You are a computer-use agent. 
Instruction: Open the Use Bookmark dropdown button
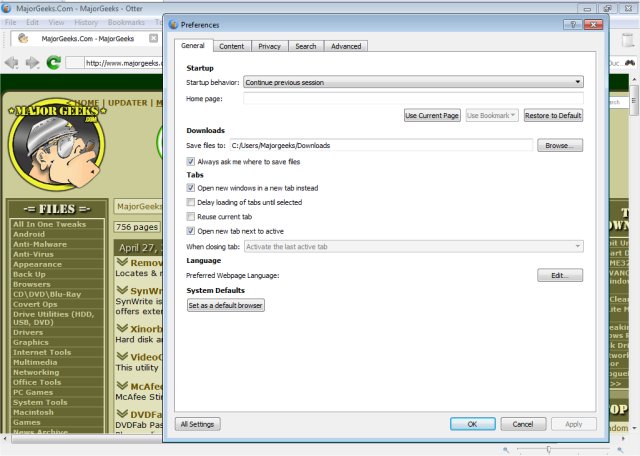coord(492,116)
